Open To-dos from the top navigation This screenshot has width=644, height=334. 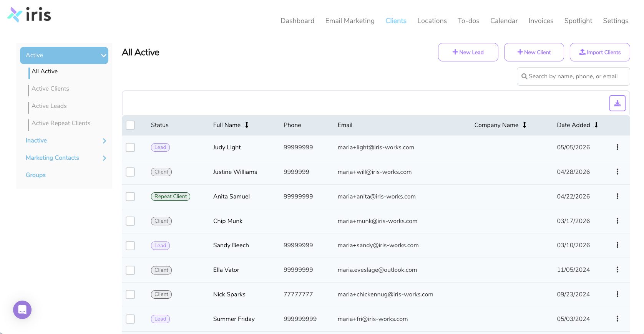468,21
